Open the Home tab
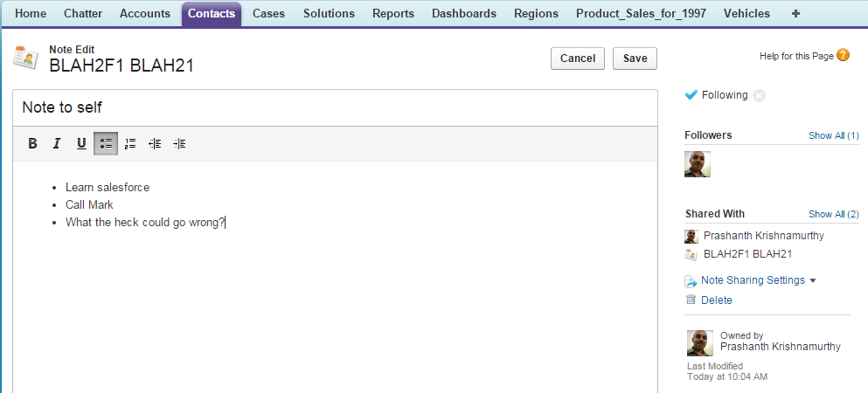Image resolution: width=868 pixels, height=393 pixels. click(x=31, y=13)
